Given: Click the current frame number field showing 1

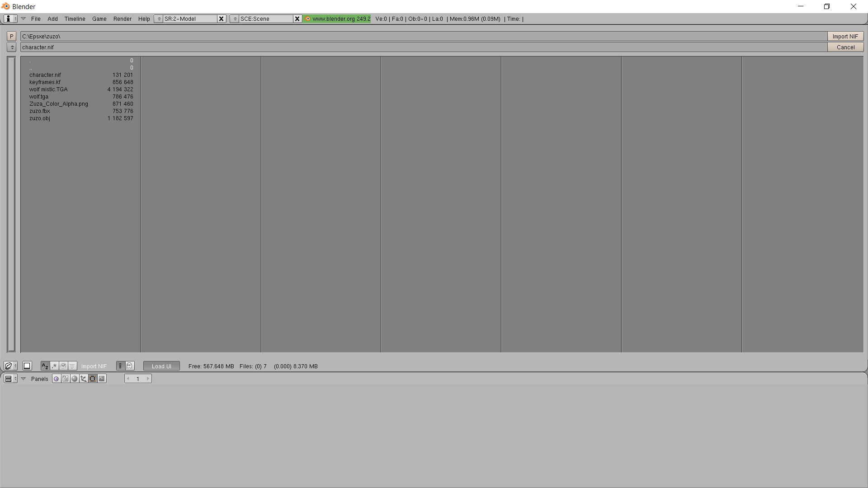Looking at the screenshot, I should [x=138, y=379].
